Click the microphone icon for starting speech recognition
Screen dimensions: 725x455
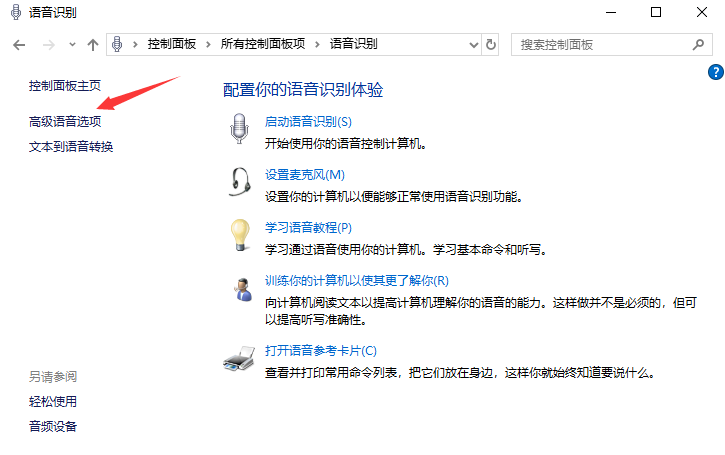[x=239, y=130]
